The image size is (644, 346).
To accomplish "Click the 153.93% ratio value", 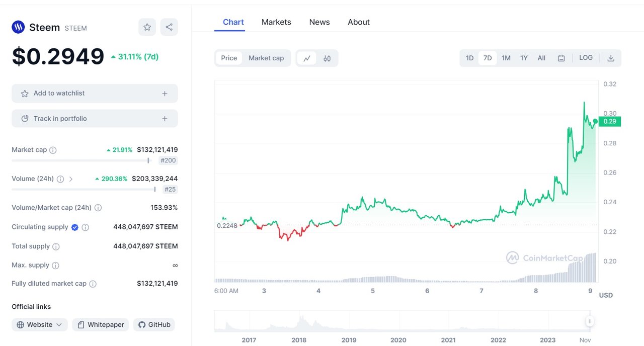I will pyautogui.click(x=164, y=208).
